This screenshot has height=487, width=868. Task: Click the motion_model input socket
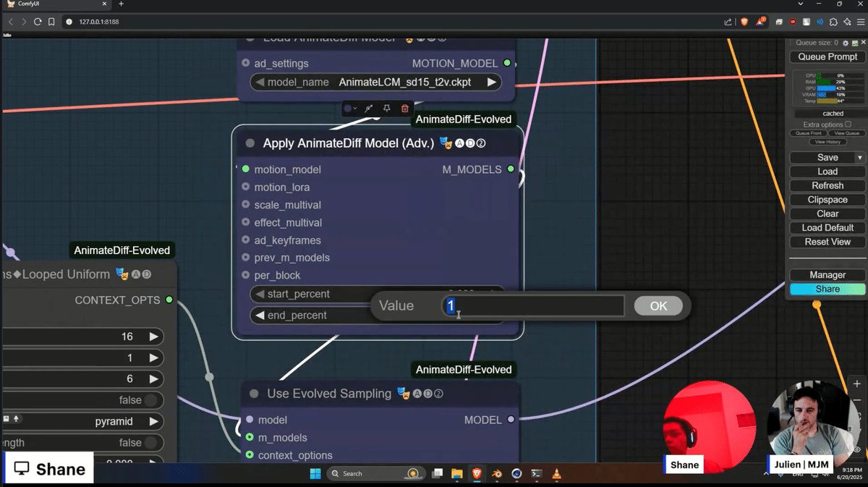tap(246, 169)
